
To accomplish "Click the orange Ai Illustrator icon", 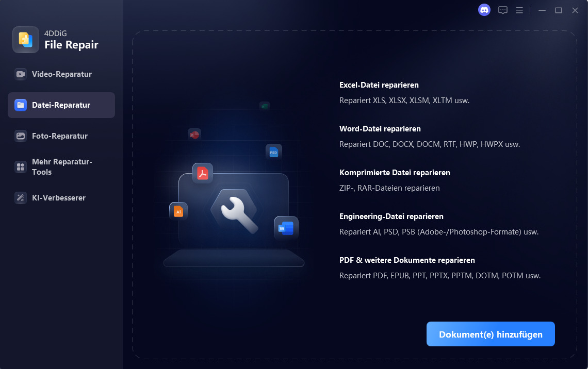I will [178, 212].
